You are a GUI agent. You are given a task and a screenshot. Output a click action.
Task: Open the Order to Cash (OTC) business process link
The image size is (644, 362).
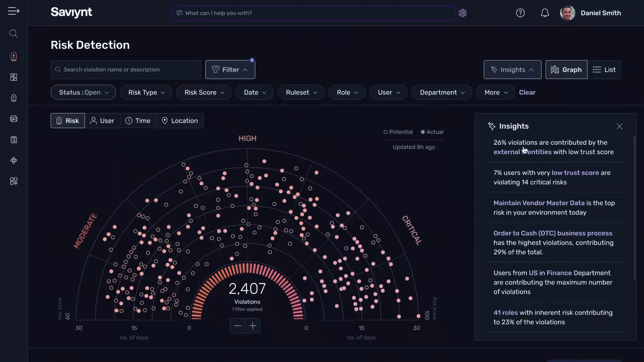(553, 233)
